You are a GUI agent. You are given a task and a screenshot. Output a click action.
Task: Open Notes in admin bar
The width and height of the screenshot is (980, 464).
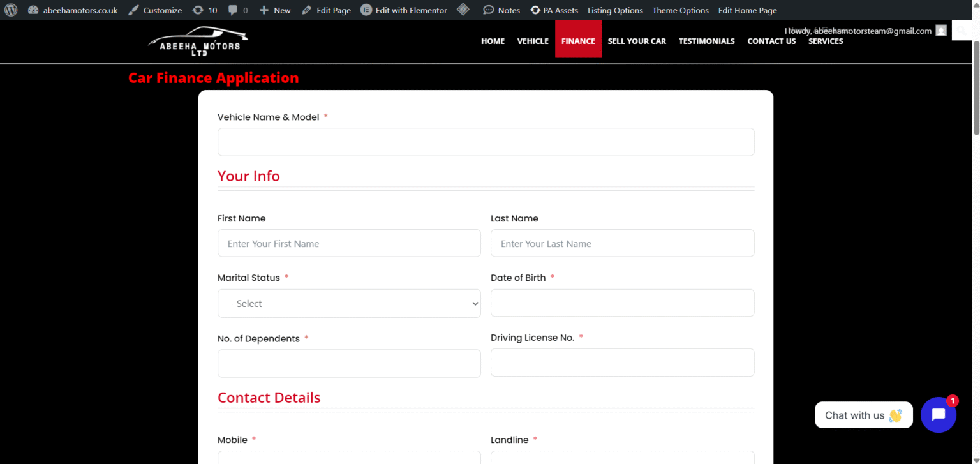pos(501,10)
